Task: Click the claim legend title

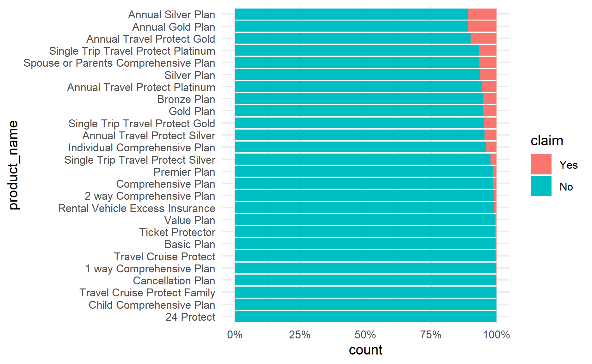Action: point(547,141)
